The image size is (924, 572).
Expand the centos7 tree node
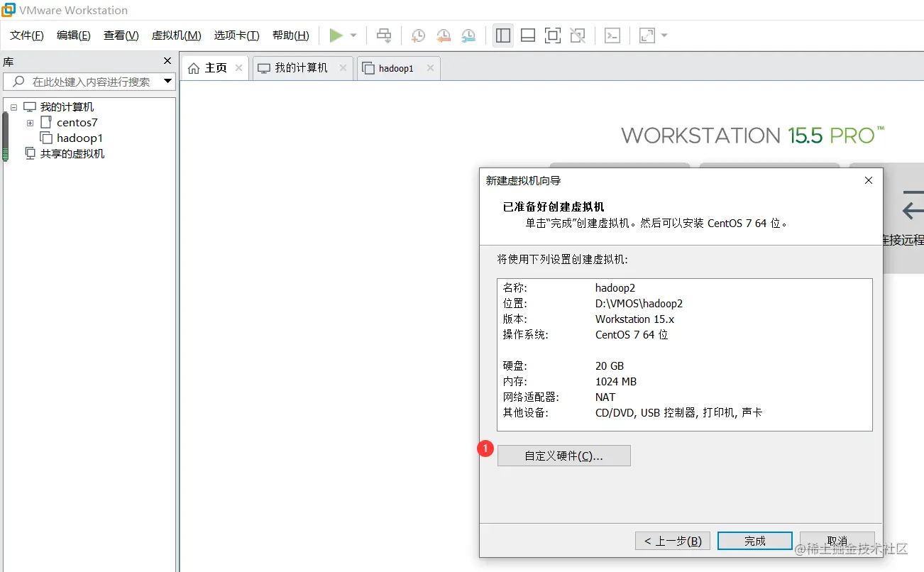[31, 123]
